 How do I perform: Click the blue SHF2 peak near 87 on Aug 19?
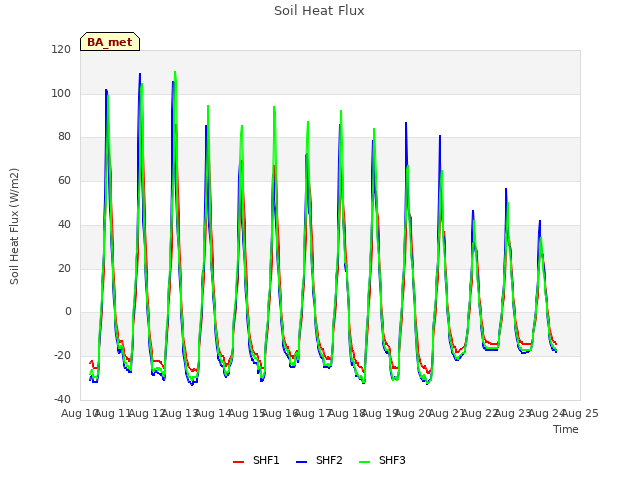[406, 122]
